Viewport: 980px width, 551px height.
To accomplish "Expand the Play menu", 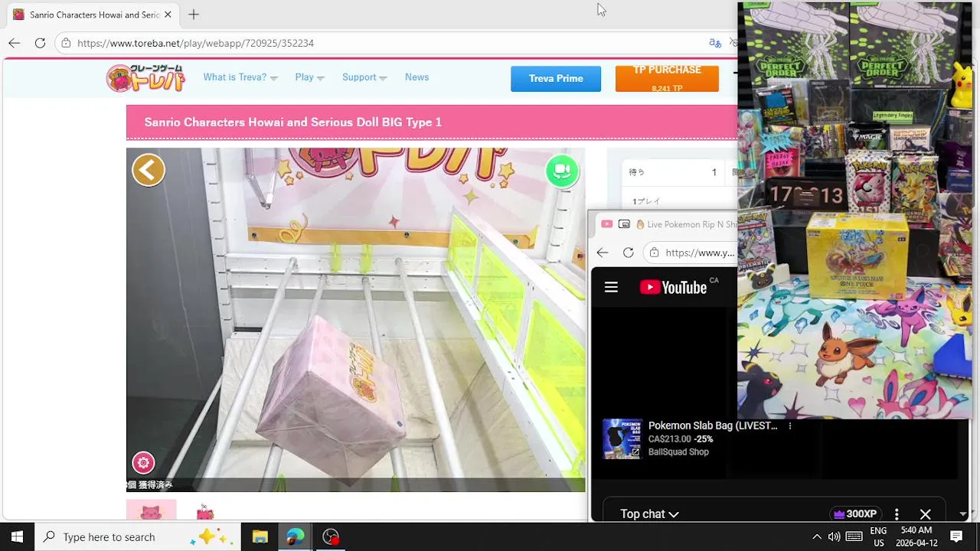I will 309,77.
